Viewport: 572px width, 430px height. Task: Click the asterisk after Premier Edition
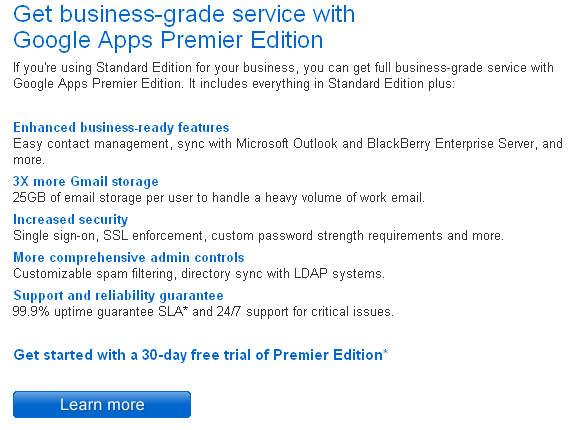point(386,352)
